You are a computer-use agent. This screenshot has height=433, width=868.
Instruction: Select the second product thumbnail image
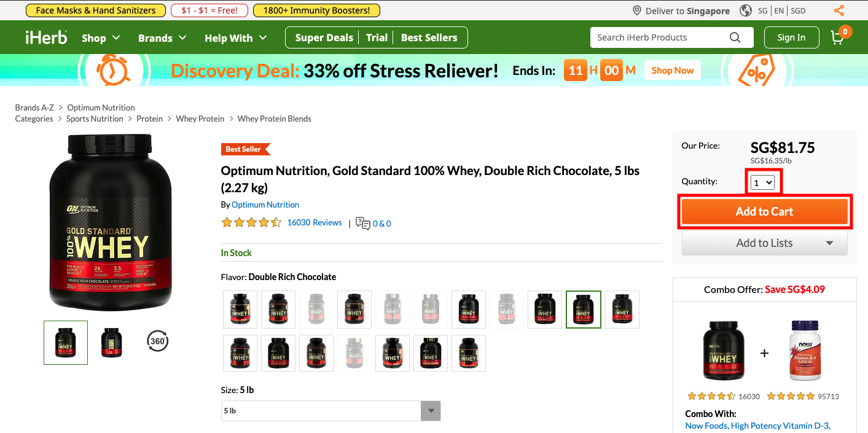(112, 343)
